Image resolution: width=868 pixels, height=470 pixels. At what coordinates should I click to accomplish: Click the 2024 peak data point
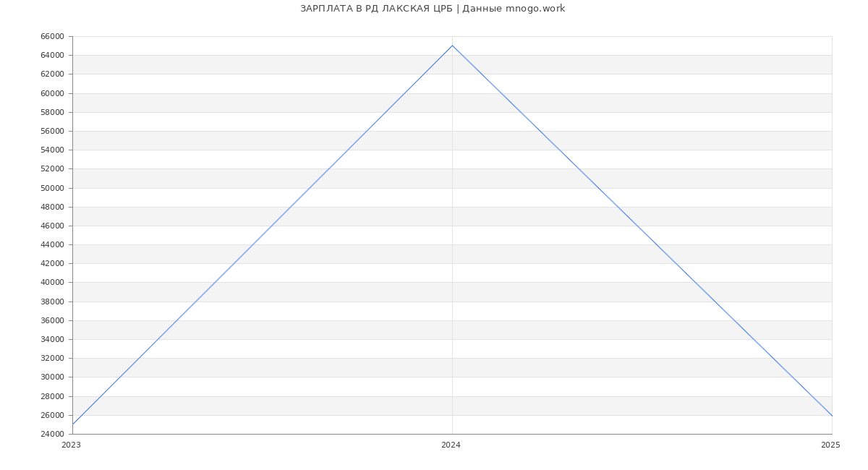[452, 46]
